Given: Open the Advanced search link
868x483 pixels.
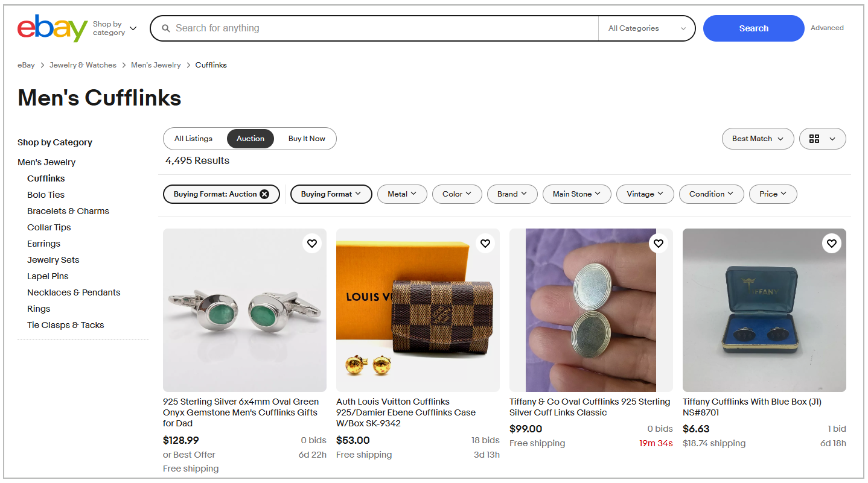Looking at the screenshot, I should pyautogui.click(x=827, y=28).
